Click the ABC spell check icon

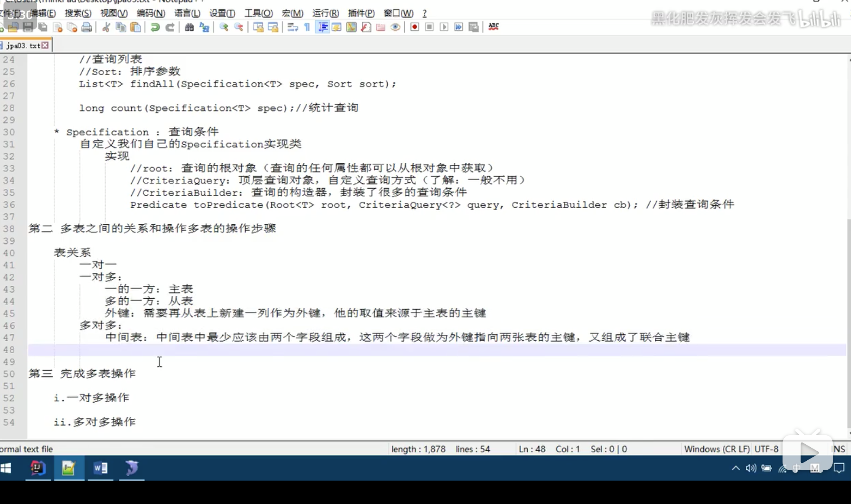(x=493, y=27)
